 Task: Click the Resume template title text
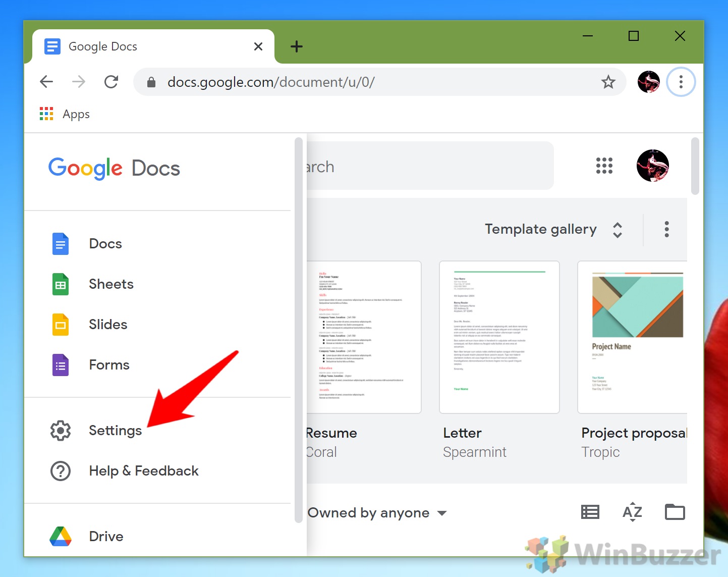tap(332, 433)
